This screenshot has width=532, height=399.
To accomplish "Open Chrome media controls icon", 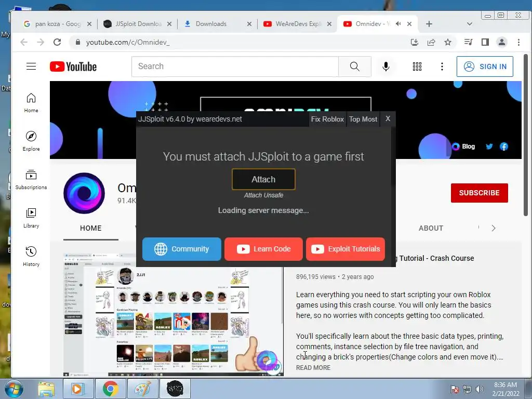I will tap(468, 42).
